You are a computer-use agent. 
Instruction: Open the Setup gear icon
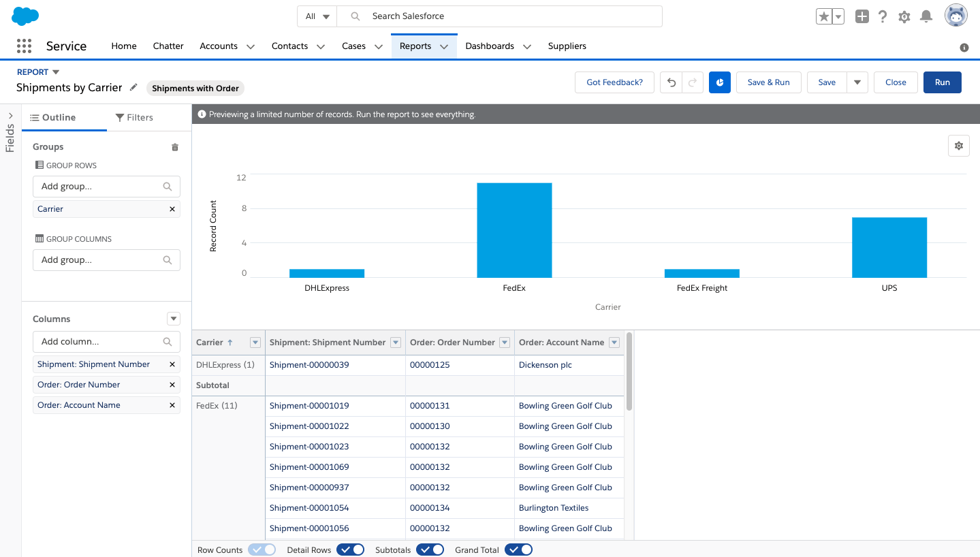[904, 17]
